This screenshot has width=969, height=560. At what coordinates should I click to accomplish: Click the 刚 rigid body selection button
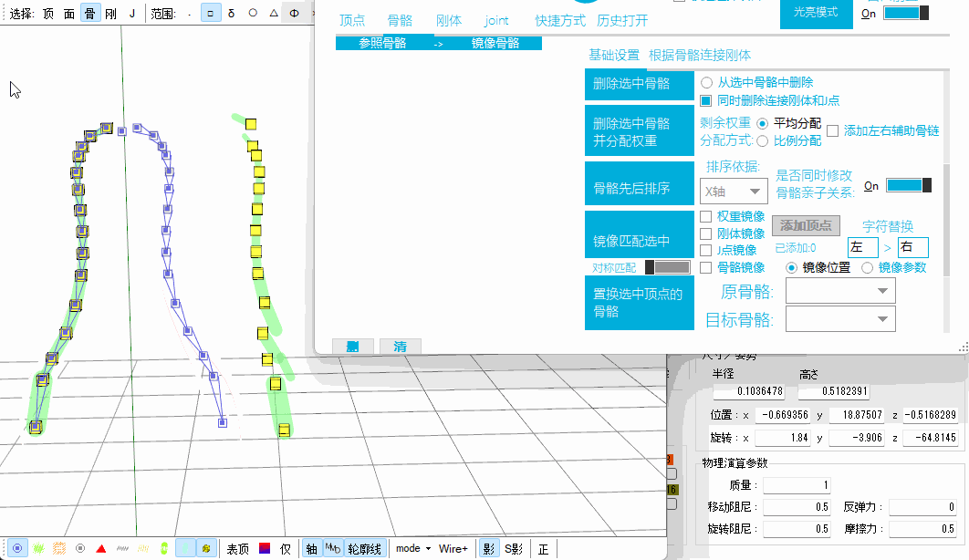coord(110,14)
